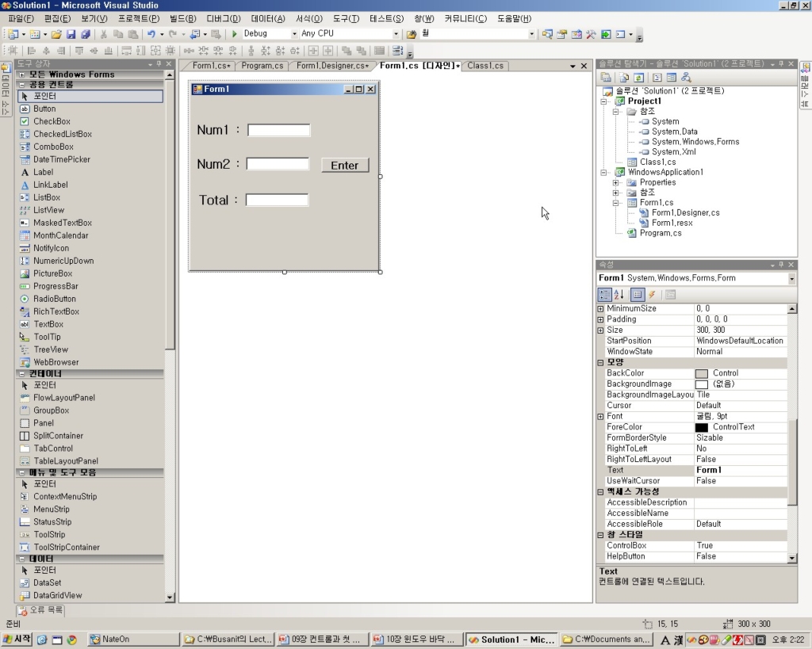Expand the Font property in Properties grid
The width and height of the screenshot is (812, 649).
tap(601, 417)
